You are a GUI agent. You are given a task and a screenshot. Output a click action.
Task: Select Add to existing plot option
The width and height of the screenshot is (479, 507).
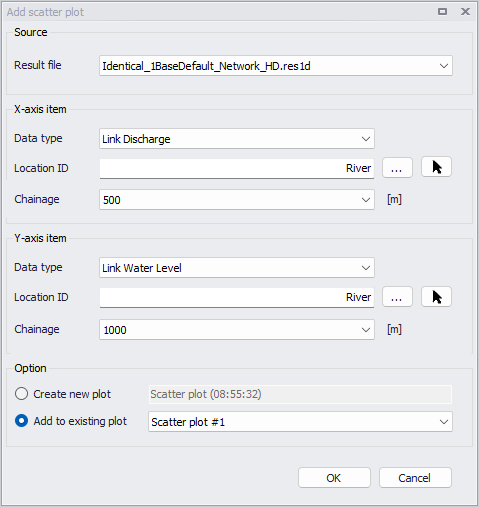click(21, 421)
